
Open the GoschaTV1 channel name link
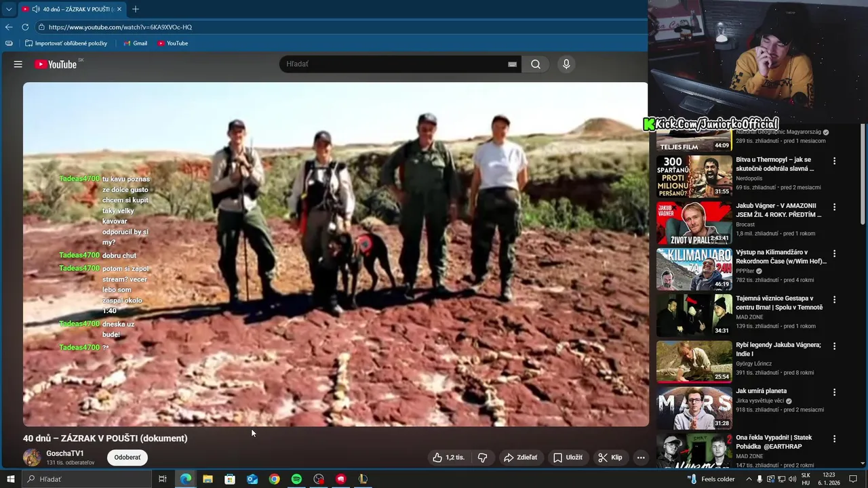click(65, 453)
